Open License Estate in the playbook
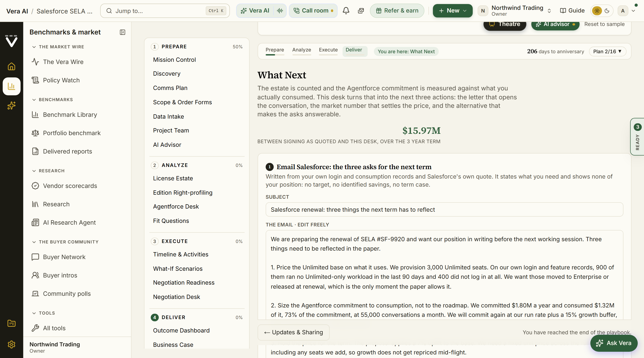 [173, 178]
